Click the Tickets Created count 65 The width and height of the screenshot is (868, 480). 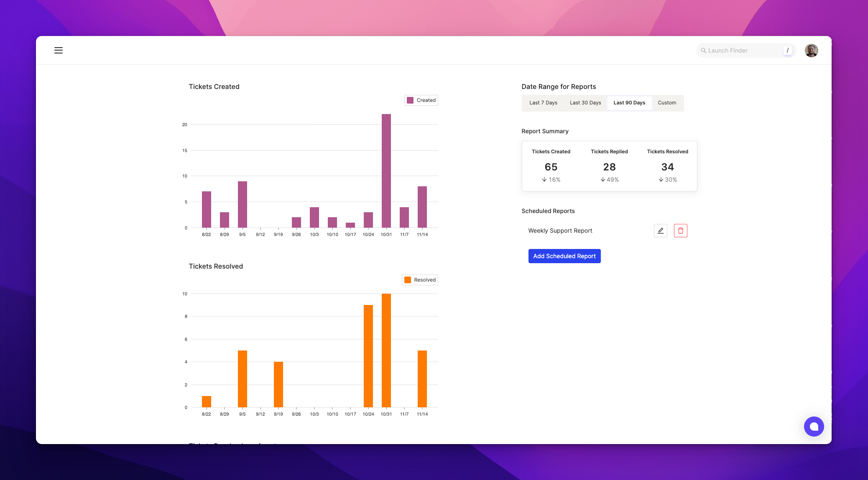(551, 167)
